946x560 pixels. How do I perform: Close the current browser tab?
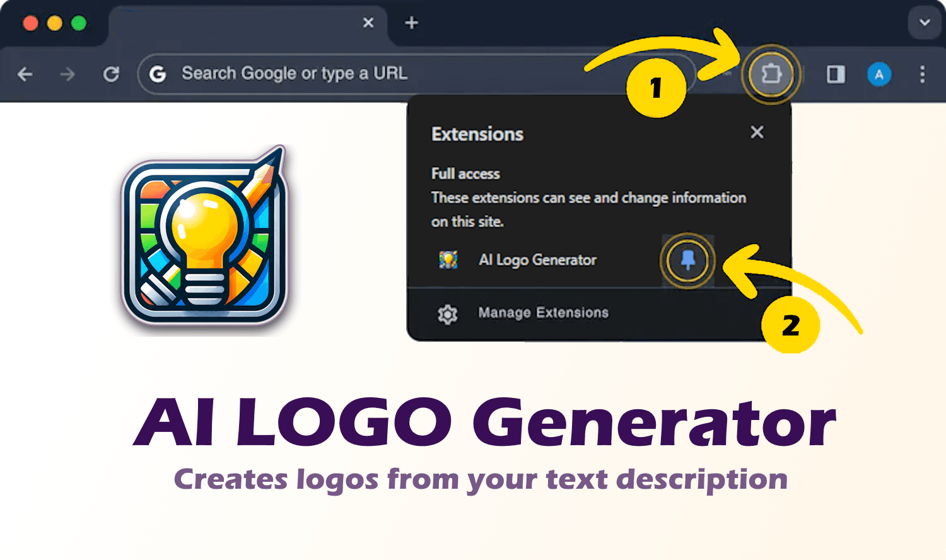point(368,23)
